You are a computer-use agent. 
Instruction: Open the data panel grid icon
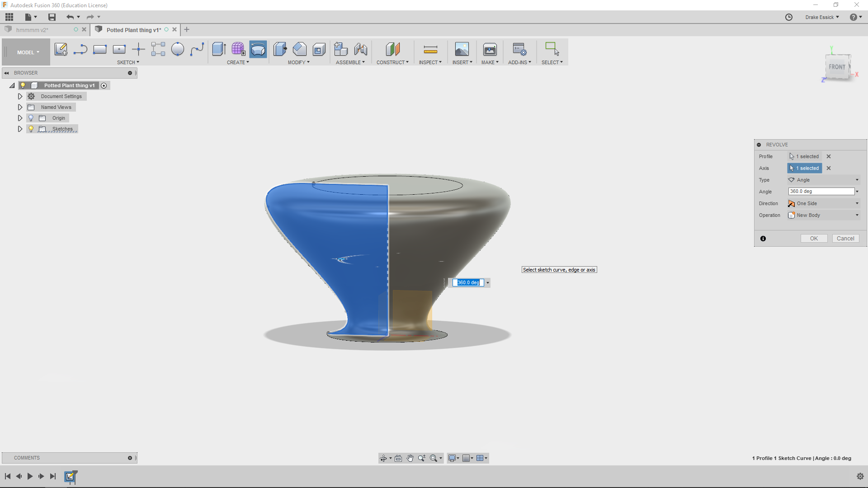coord(9,17)
